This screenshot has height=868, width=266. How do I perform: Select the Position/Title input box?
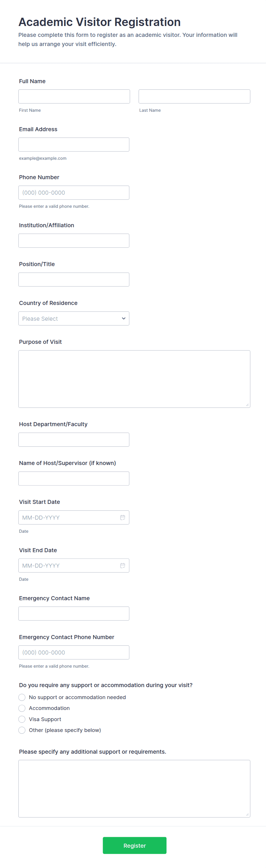74,280
